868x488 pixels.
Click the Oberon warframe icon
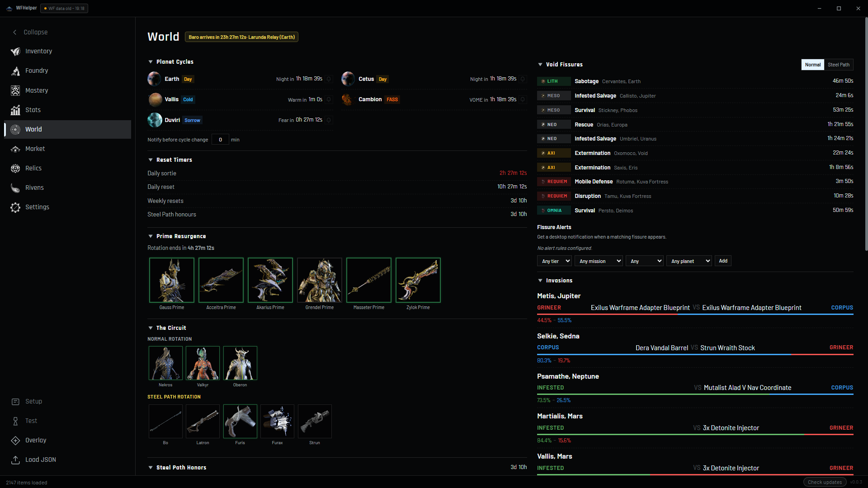pyautogui.click(x=240, y=363)
